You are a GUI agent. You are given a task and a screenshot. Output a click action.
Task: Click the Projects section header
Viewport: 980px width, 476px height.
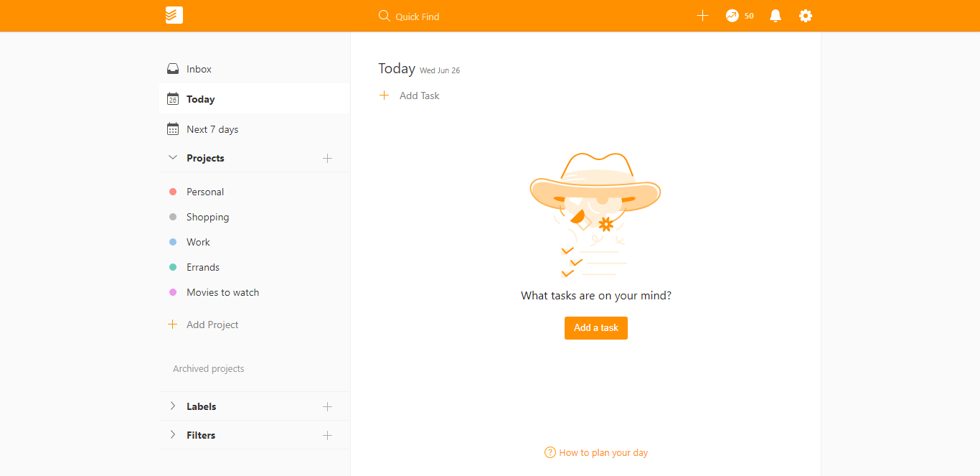point(205,158)
